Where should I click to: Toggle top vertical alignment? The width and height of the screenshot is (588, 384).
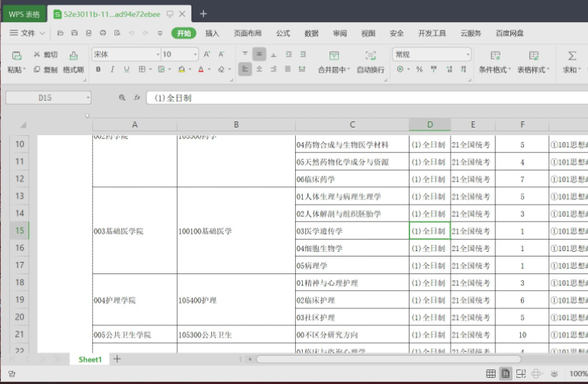245,54
